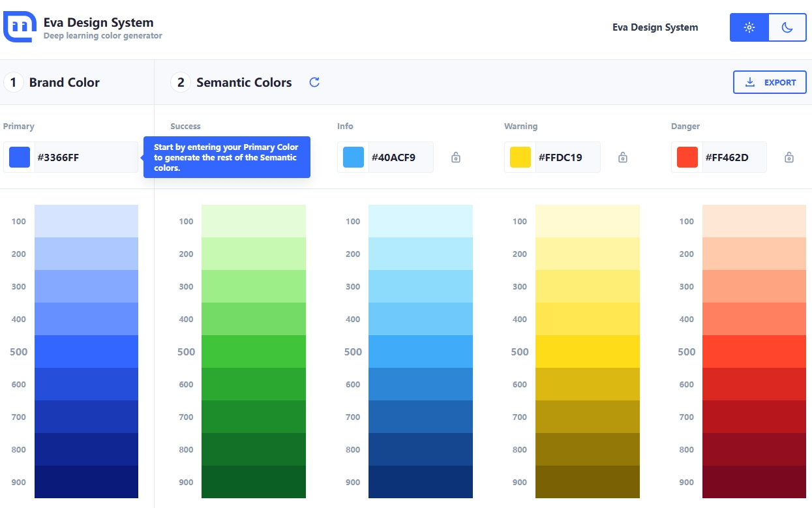Click the "Start by entering your Primary Color" tooltip

pos(227,157)
